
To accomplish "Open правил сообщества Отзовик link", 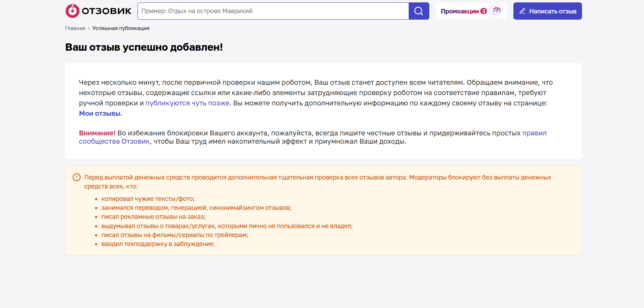I will 534,133.
